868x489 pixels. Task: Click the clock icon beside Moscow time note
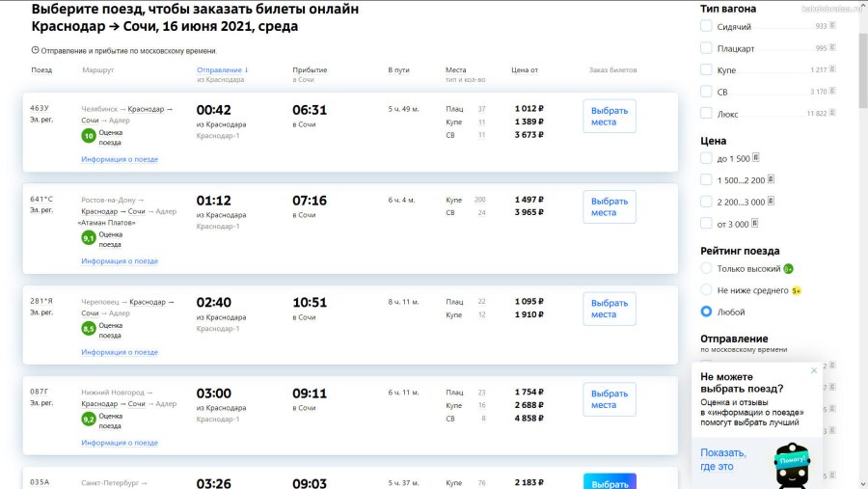click(36, 50)
